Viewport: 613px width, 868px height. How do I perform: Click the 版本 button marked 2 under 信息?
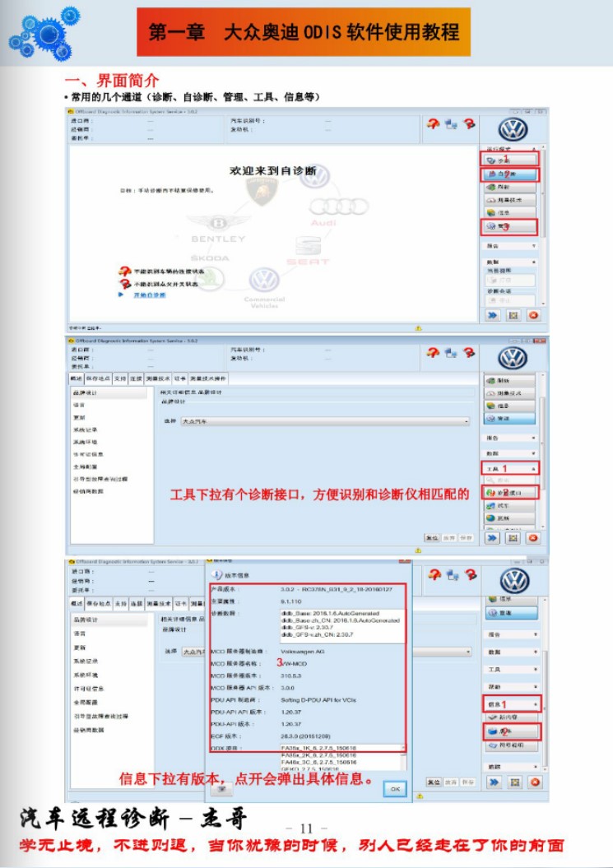(x=510, y=730)
